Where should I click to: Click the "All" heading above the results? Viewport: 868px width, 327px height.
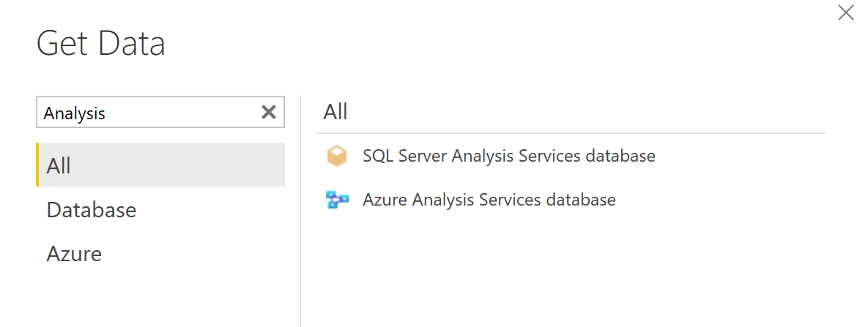pos(335,112)
